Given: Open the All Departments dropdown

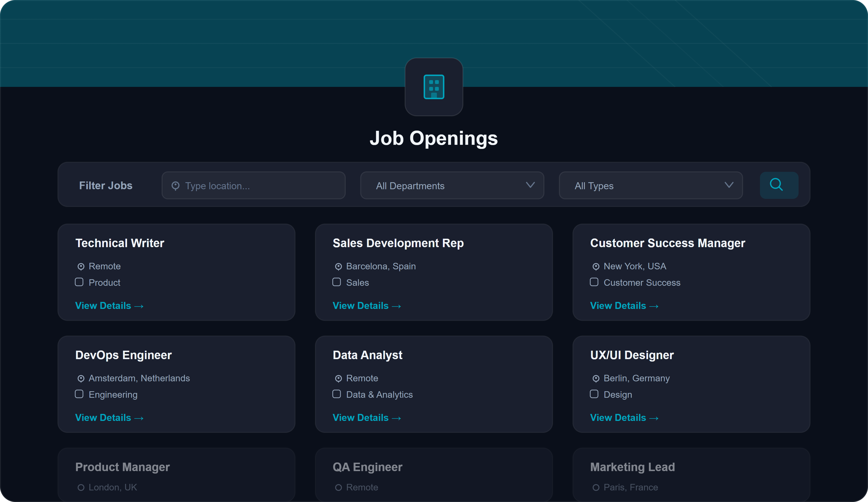Looking at the screenshot, I should 452,186.
